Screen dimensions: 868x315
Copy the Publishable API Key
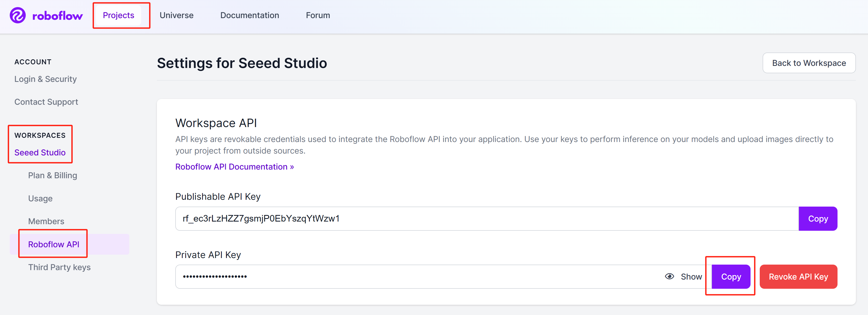pos(818,219)
